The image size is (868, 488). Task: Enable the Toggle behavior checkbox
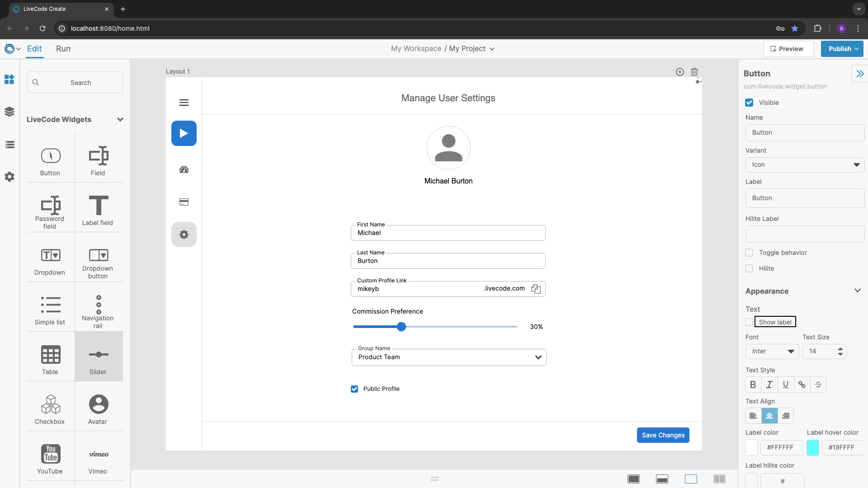(x=749, y=253)
